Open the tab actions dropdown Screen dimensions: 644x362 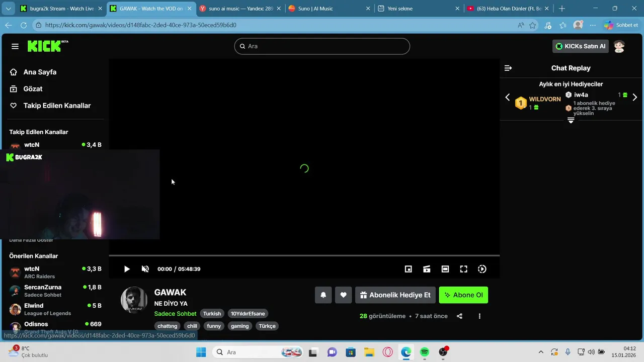(8, 9)
